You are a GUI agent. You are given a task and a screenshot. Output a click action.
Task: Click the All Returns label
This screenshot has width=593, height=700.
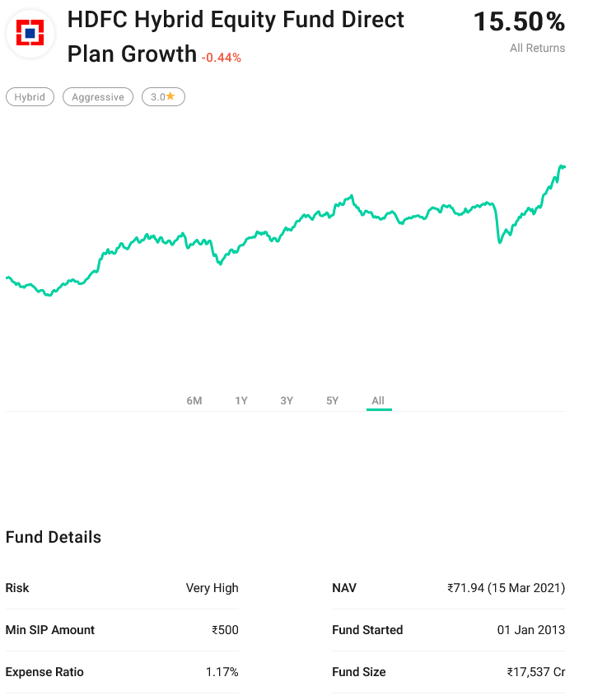[x=537, y=48]
